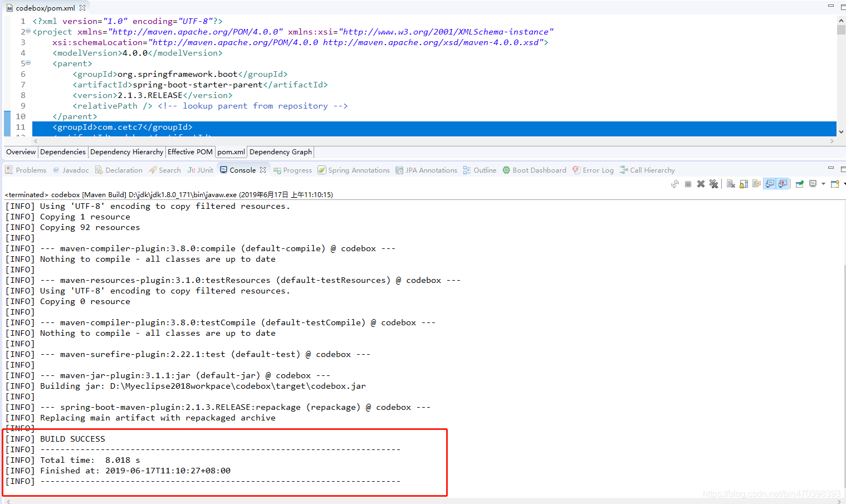Open Display Selected Console dropdown arrow

(823, 184)
